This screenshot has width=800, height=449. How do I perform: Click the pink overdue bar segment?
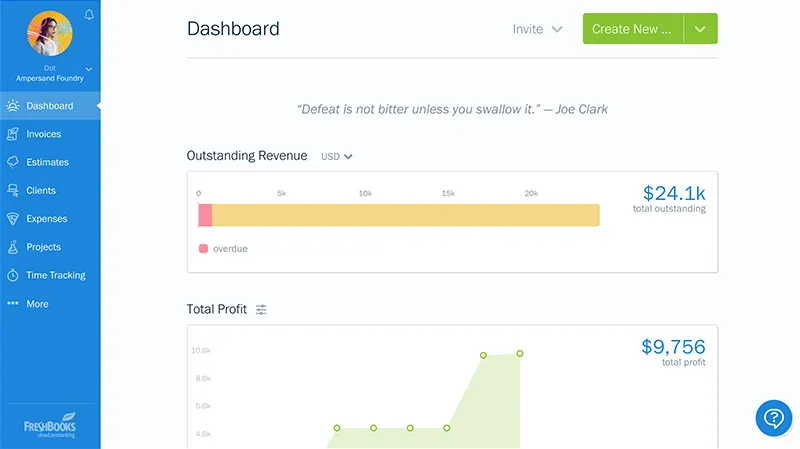point(205,215)
